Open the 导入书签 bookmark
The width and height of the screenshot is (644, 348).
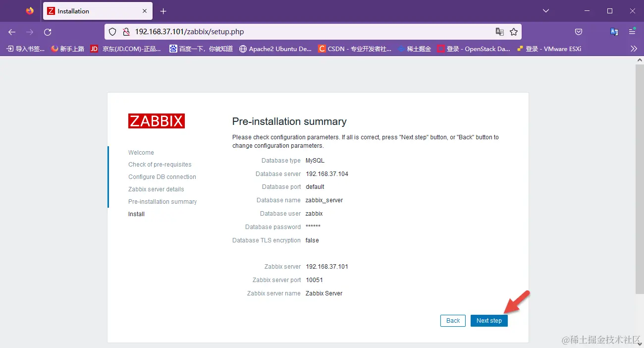25,49
